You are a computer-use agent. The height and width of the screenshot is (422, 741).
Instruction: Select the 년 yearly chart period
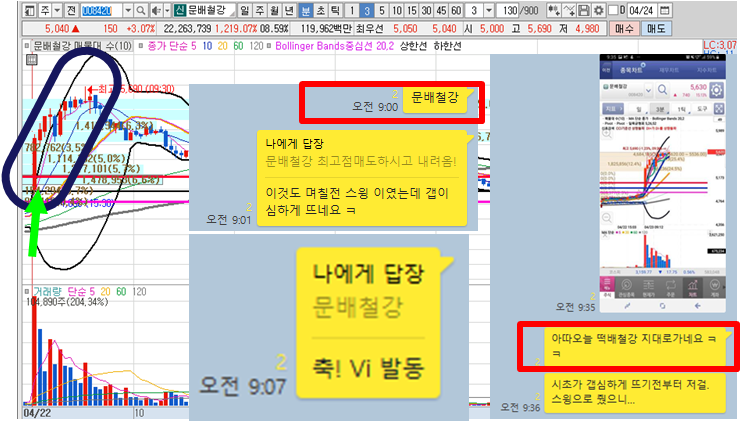point(290,10)
